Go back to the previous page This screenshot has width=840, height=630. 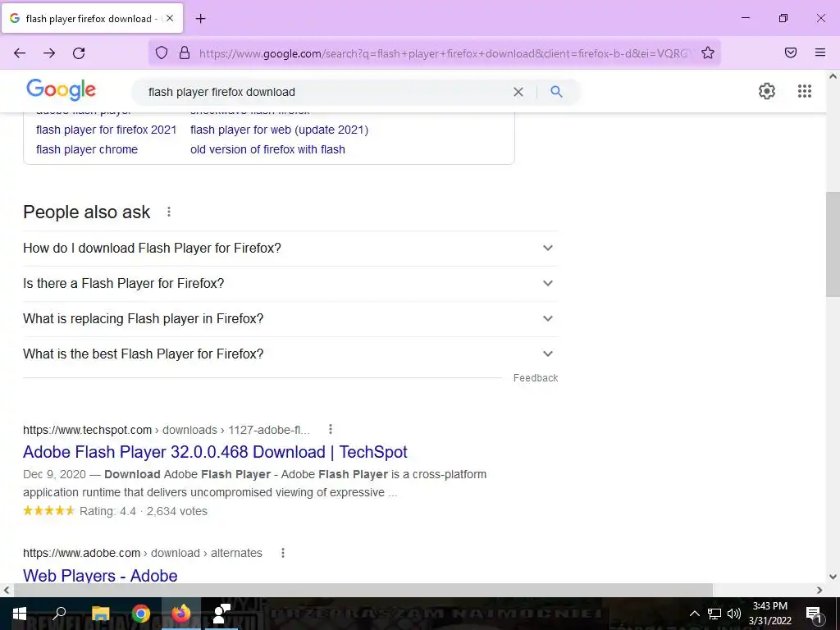click(20, 53)
